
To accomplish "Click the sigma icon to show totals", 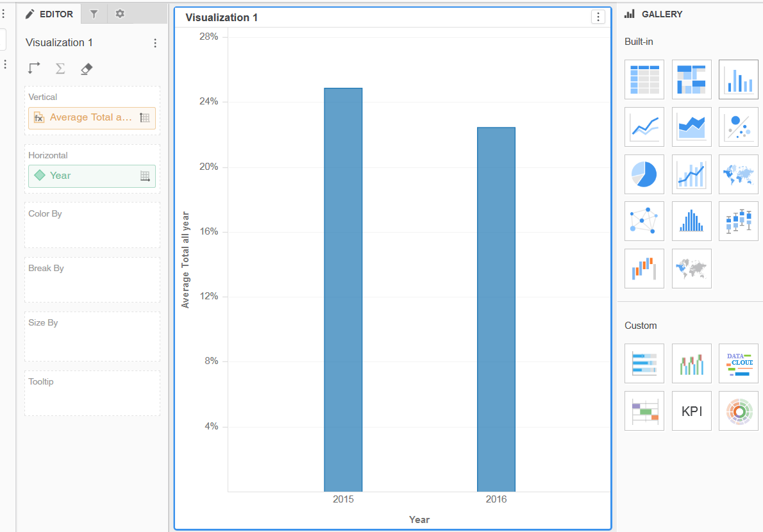I will 60,69.
